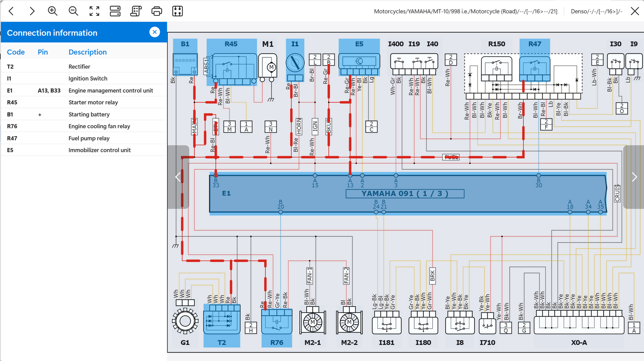Image resolution: width=644 pixels, height=361 pixels.
Task: Select the Immobilizer control unit row
Action: pyautogui.click(x=84, y=150)
